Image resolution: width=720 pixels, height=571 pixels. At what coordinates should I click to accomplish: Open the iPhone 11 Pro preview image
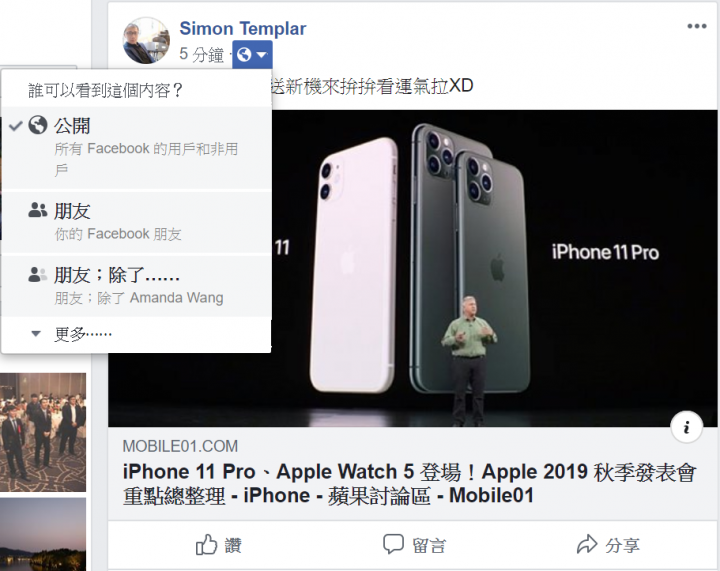click(413, 269)
